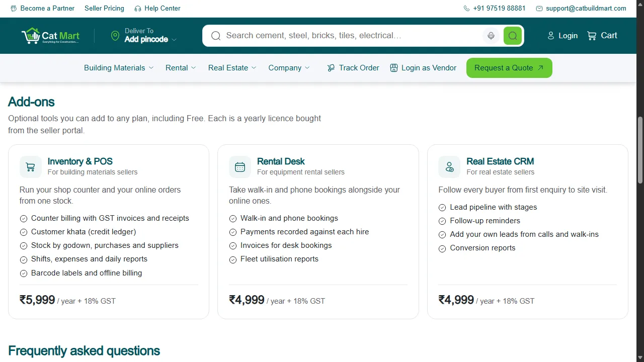
Task: Expand the Company dropdown
Action: tap(289, 68)
